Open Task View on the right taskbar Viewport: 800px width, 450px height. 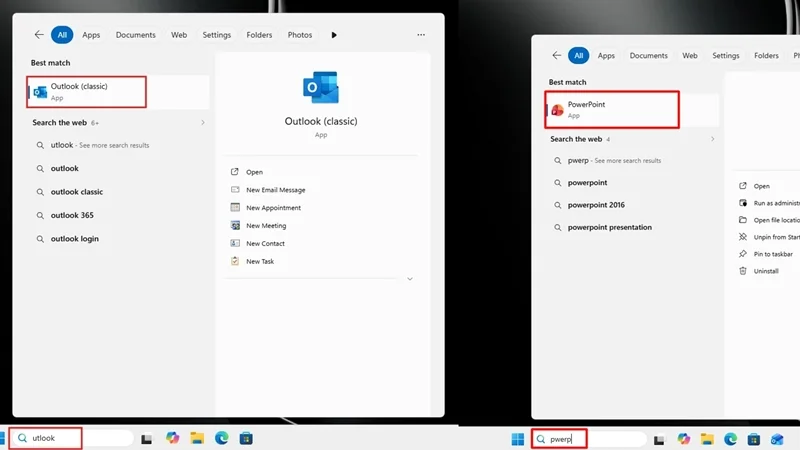[659, 439]
